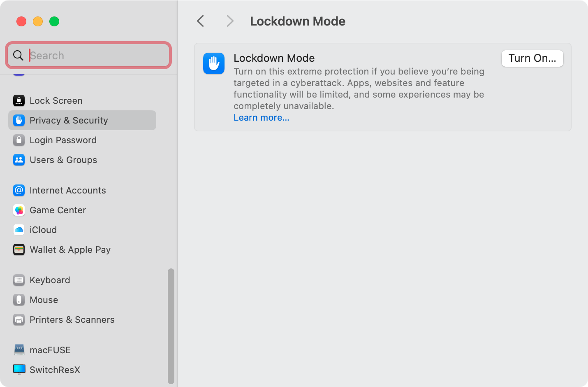Viewport: 588px width, 387px height.
Task: Select Privacy & Security in sidebar
Action: pos(69,120)
